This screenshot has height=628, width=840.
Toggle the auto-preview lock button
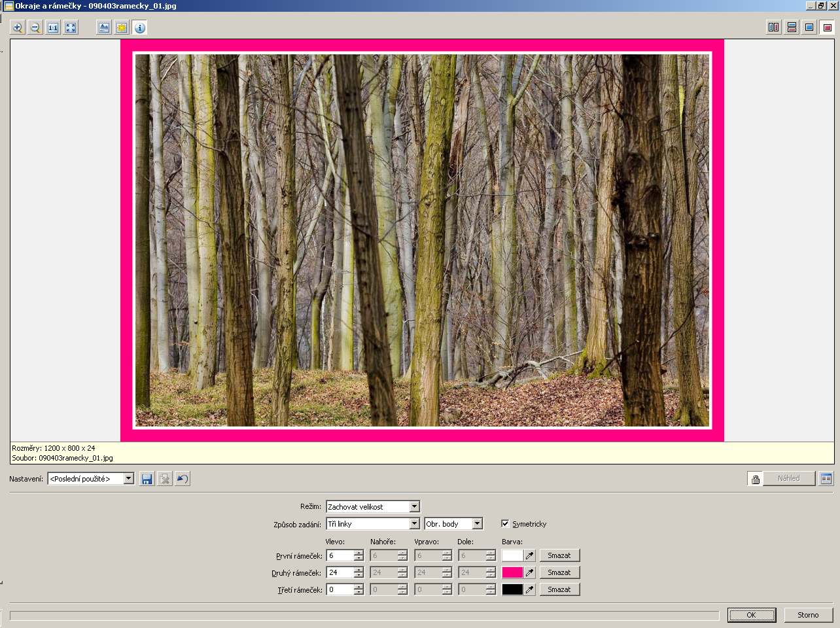click(x=756, y=479)
